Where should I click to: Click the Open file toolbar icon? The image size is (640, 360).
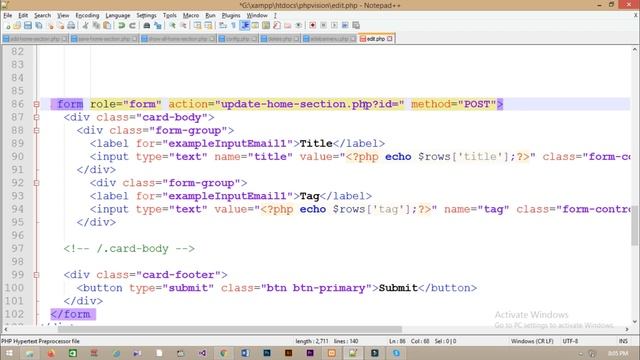[17, 26]
